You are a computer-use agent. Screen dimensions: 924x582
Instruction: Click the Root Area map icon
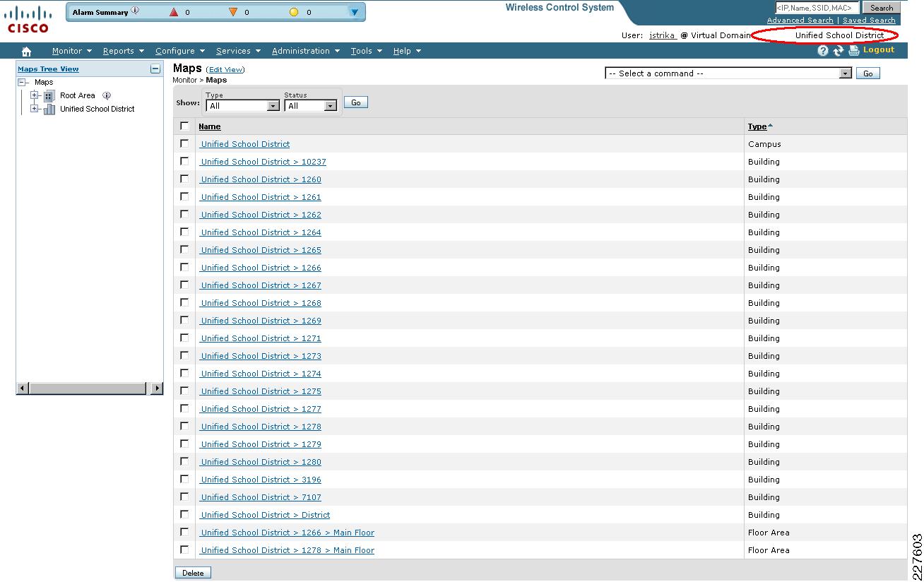coord(49,95)
